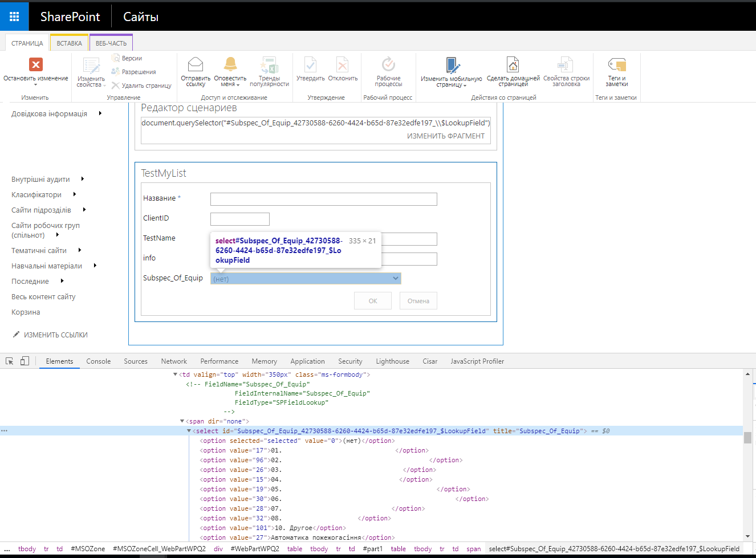Expand Довідкова інформація navigation arrow
The height and width of the screenshot is (558, 756).
pos(100,113)
